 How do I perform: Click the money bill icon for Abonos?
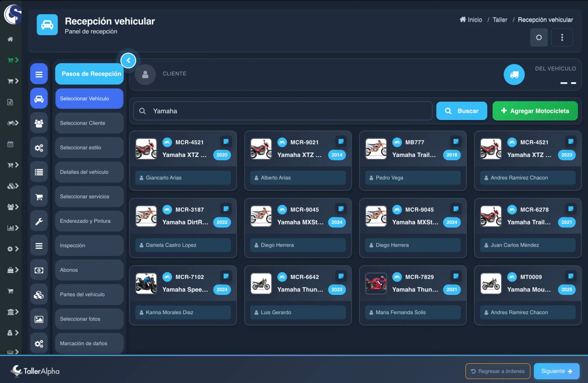pyautogui.click(x=39, y=271)
